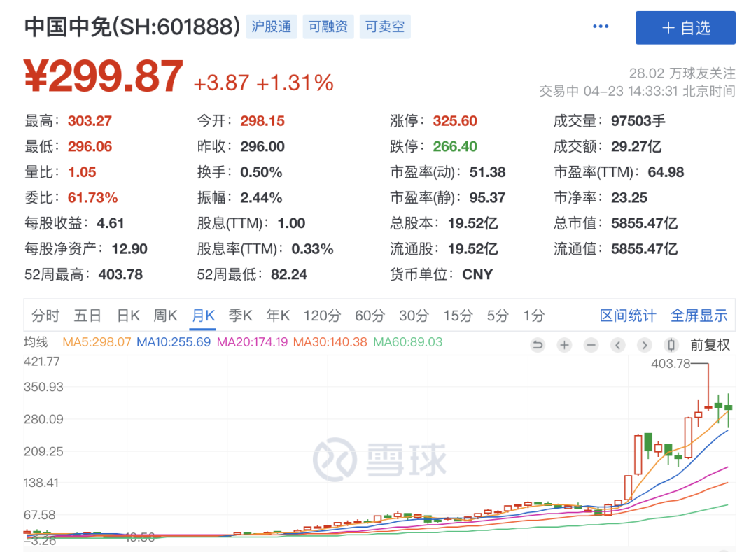Click the chart undo/reset arrow icon
This screenshot has width=756, height=552.
tap(538, 345)
